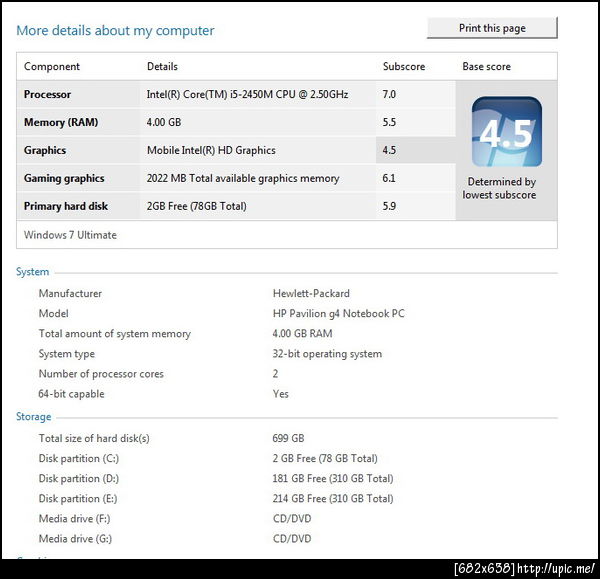This screenshot has width=600, height=579.
Task: Select the 'More details about my computer' heading
Action: click(x=115, y=31)
